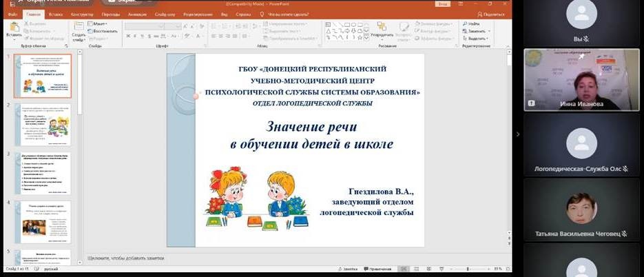Open the Макет layout dropdown

point(98,24)
